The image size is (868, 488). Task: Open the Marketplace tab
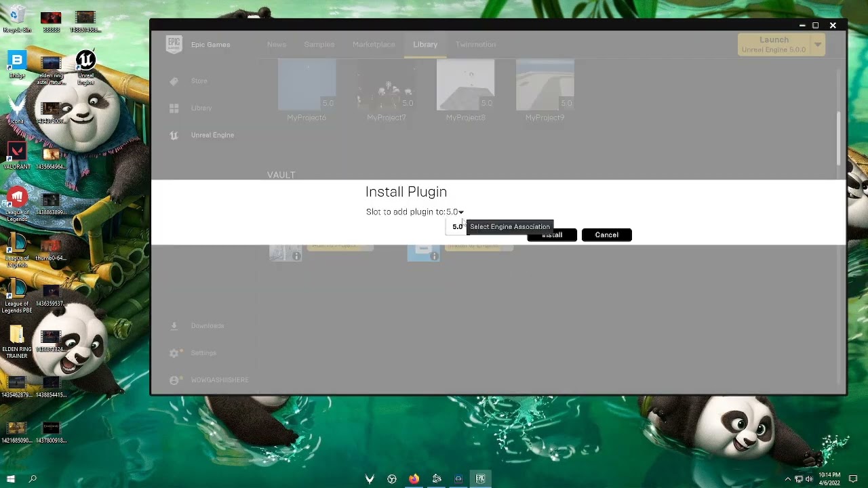(374, 44)
